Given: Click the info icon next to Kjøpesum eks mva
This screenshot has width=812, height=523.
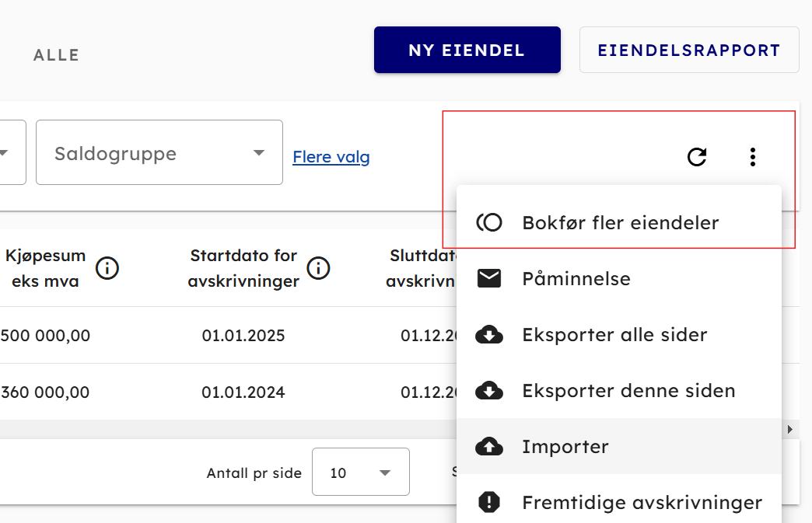Looking at the screenshot, I should pyautogui.click(x=107, y=269).
